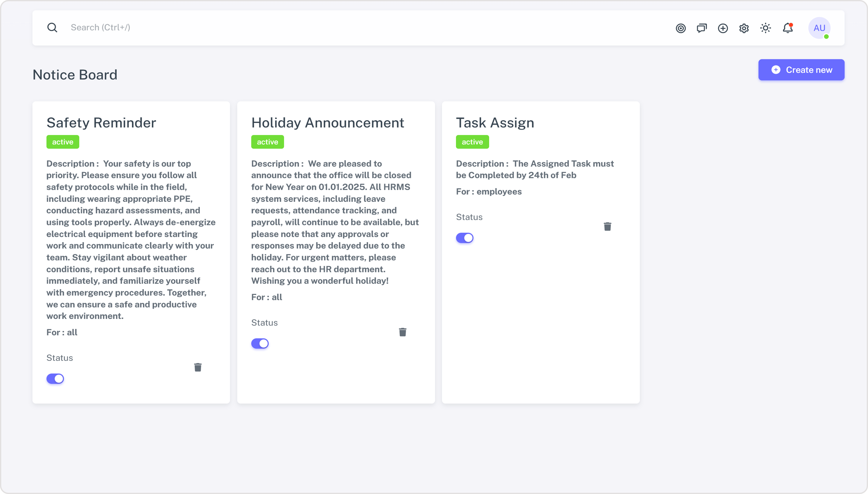868x494 pixels.
Task: Click Status label in Safety Reminder card
Action: (x=60, y=358)
